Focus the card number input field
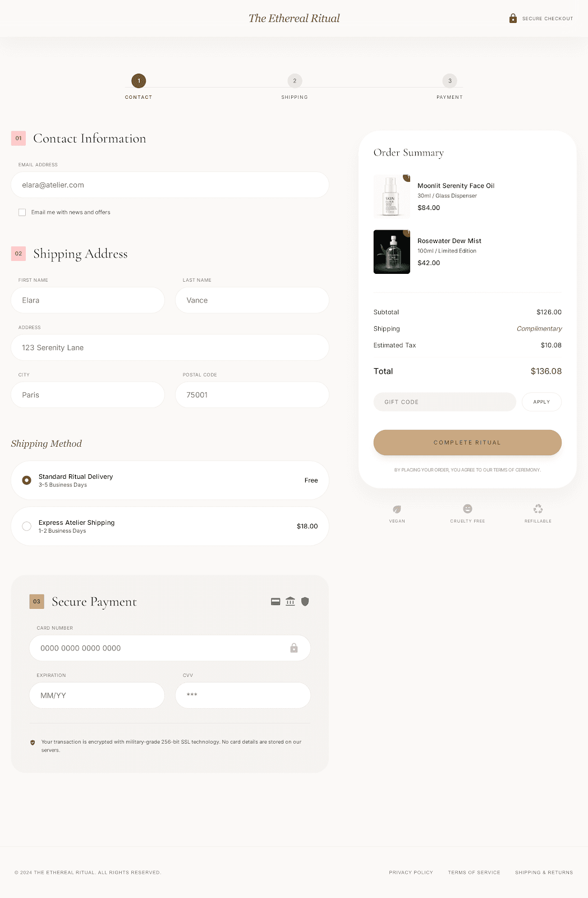 pyautogui.click(x=169, y=648)
